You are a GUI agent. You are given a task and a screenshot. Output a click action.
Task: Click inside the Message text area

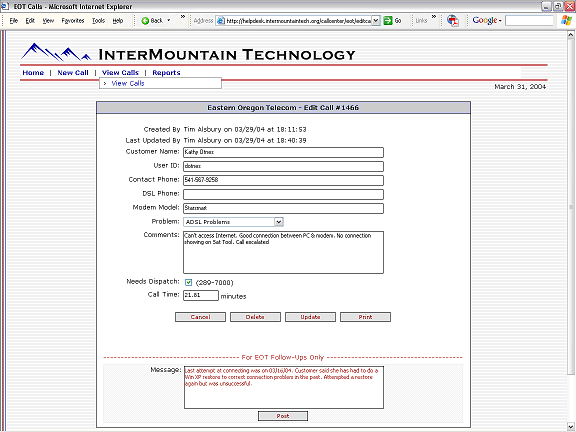[x=284, y=387]
